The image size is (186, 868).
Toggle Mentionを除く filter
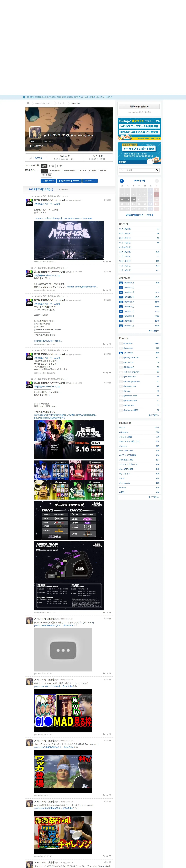tap(71, 171)
